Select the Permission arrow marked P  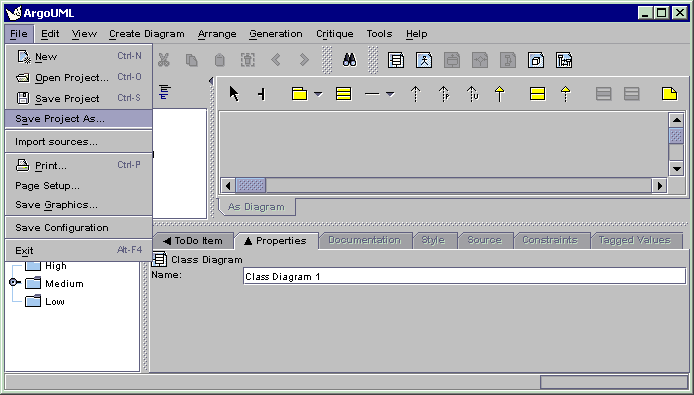(444, 94)
